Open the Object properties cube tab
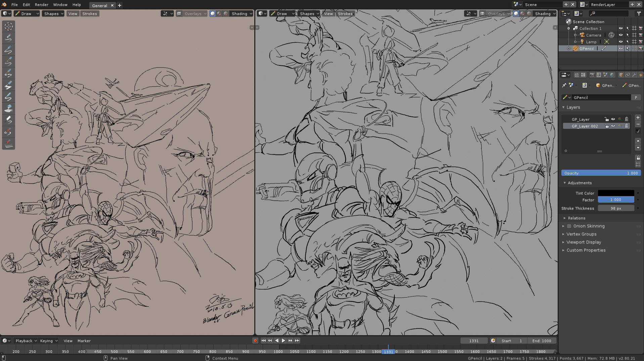Screen dimensions: 644x361 point(621,75)
